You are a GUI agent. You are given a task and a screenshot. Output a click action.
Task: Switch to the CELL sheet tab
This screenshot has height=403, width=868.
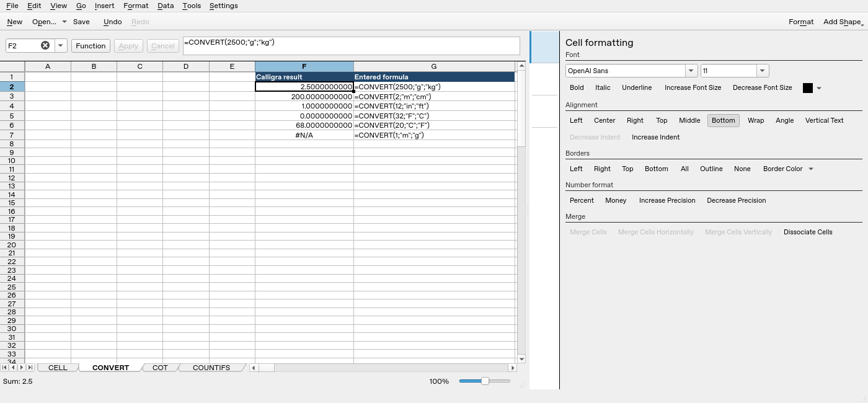pyautogui.click(x=58, y=368)
